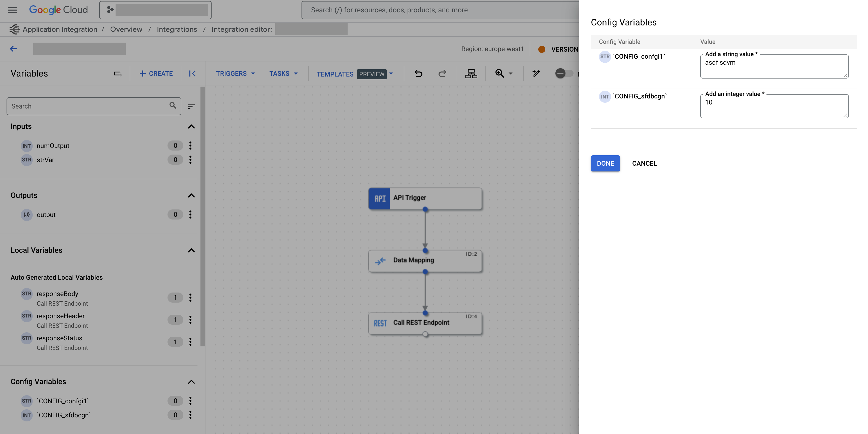
Task: Click the redo arrow icon in toolbar
Action: point(442,74)
